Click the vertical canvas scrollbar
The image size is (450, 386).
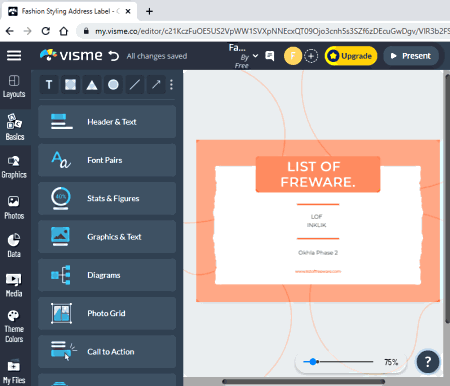pyautogui.click(x=447, y=198)
